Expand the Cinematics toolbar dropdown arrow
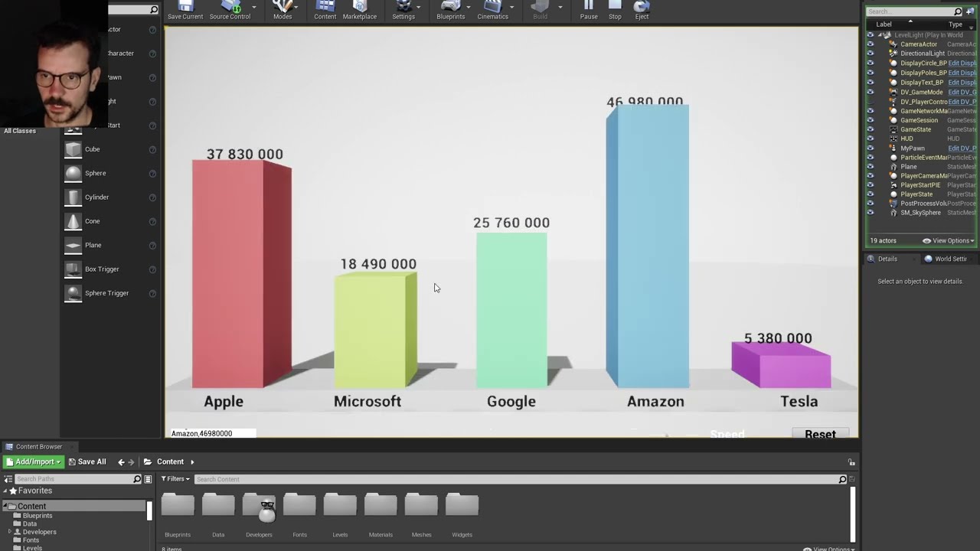980x551 pixels. coord(511,7)
